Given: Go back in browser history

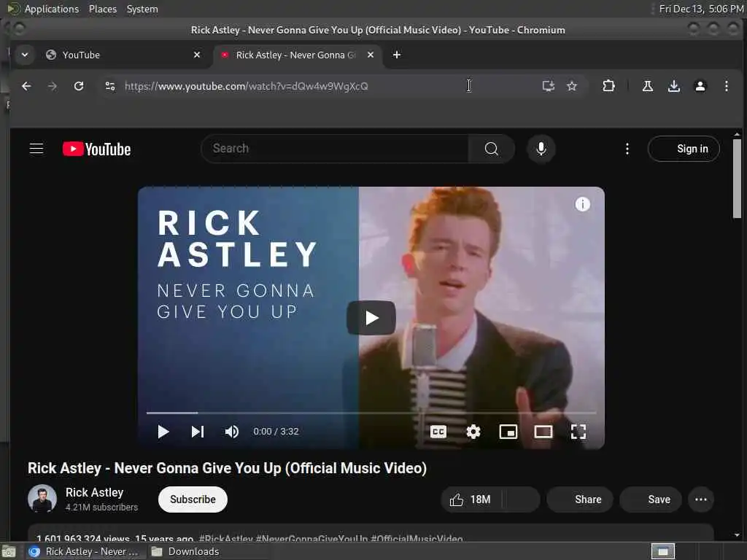Looking at the screenshot, I should pyautogui.click(x=26, y=86).
